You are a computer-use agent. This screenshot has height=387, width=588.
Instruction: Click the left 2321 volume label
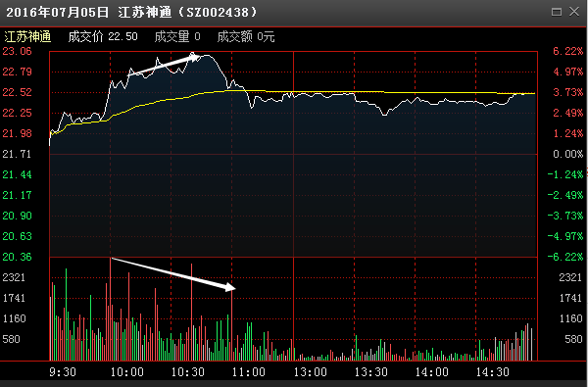(x=14, y=277)
